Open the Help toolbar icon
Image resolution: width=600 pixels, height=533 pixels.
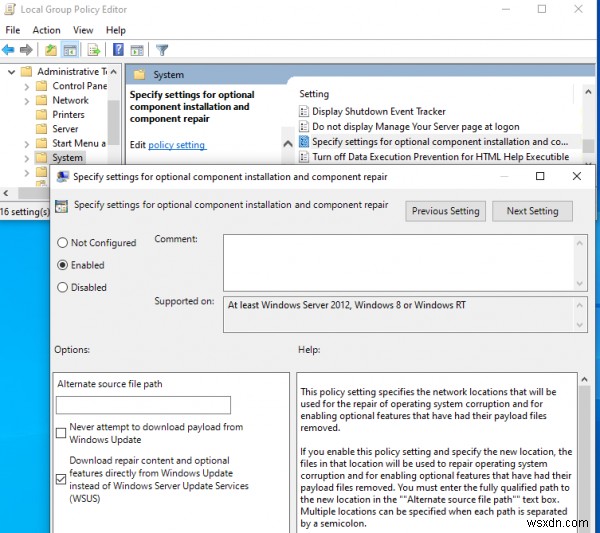[x=118, y=50]
